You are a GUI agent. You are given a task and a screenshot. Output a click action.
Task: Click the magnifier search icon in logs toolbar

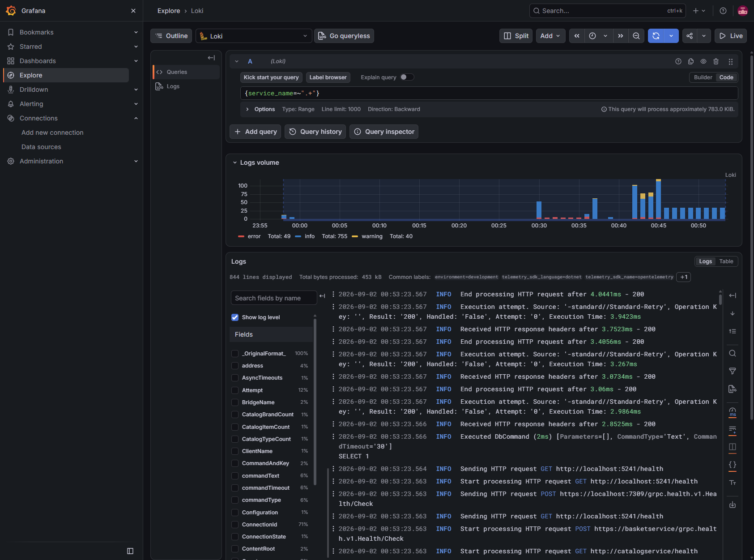coord(733,353)
